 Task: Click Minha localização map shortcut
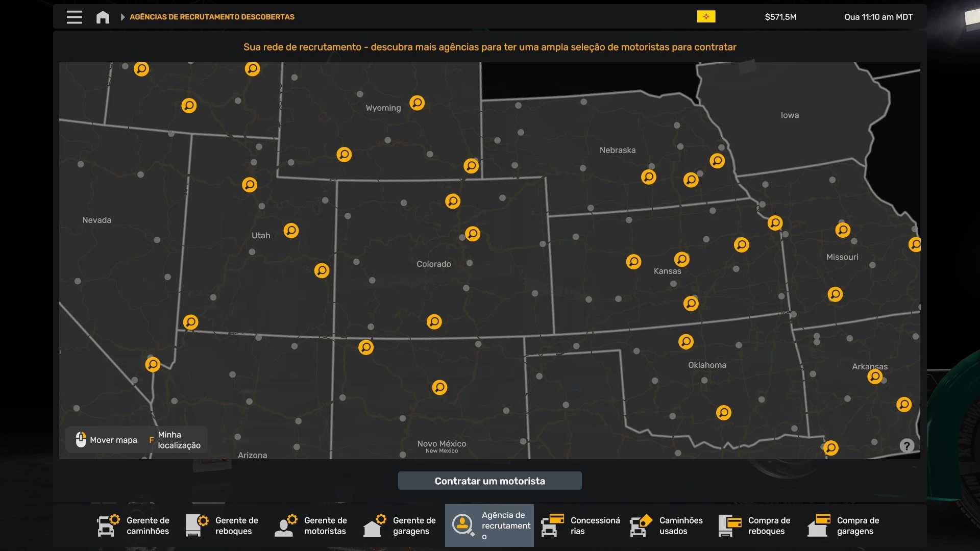(175, 440)
